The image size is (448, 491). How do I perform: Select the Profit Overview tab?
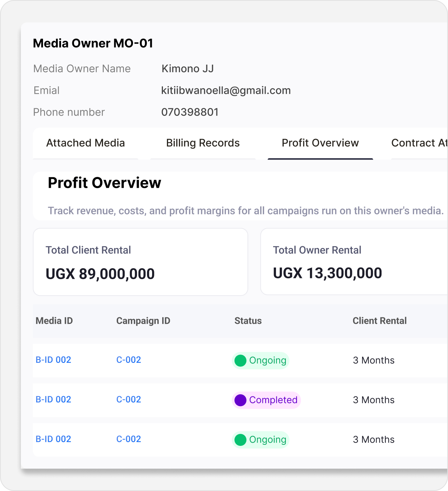(320, 143)
